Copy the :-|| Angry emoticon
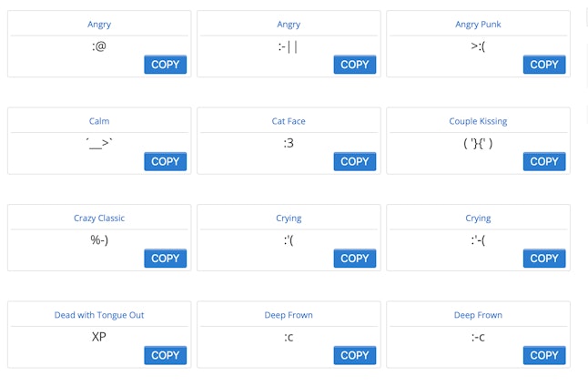The height and width of the screenshot is (386, 588). pyautogui.click(x=354, y=65)
